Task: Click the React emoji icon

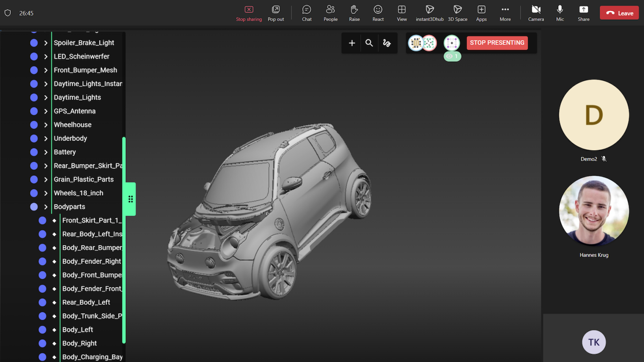Action: 378,13
